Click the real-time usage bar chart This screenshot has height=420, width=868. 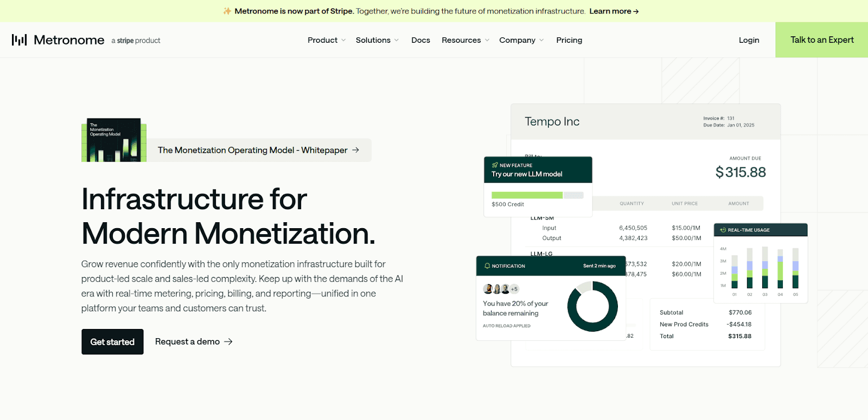click(760, 270)
